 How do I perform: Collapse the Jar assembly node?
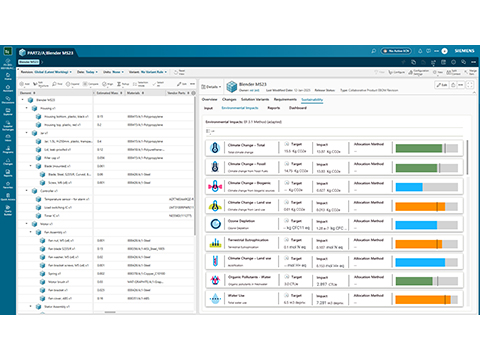pos(27,133)
